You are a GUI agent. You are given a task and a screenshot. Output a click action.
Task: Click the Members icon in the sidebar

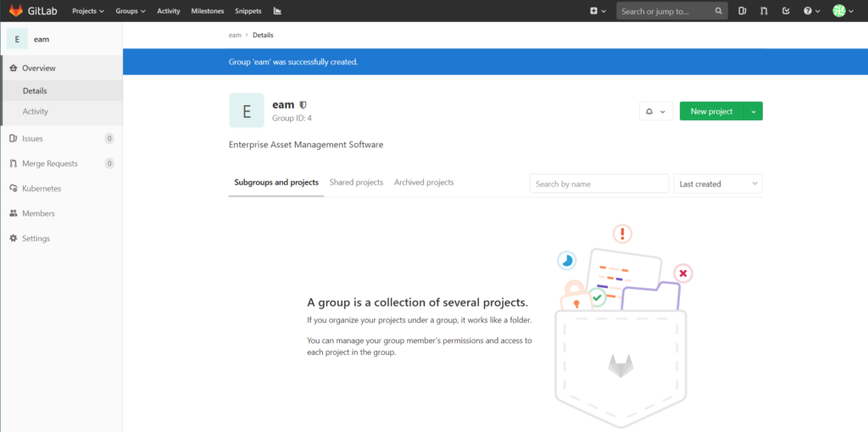pos(13,213)
